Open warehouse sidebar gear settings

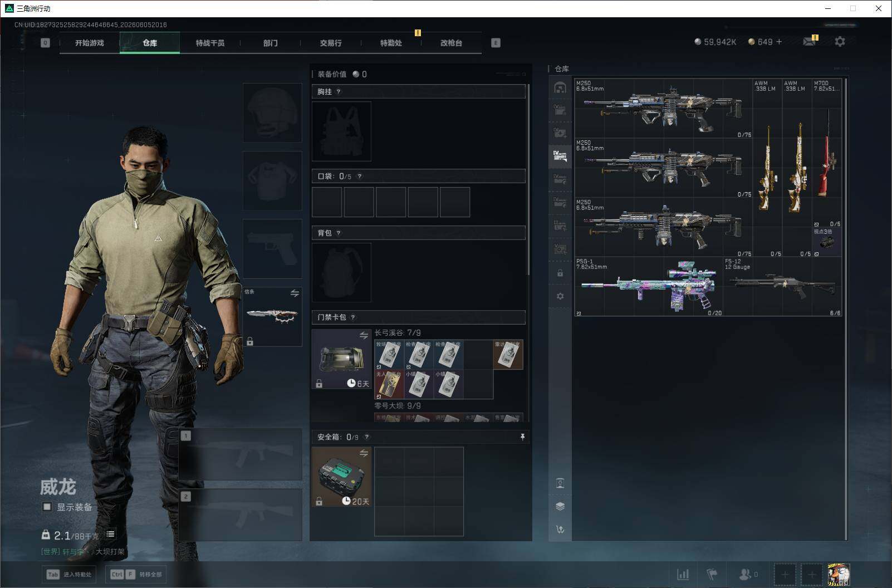click(560, 296)
